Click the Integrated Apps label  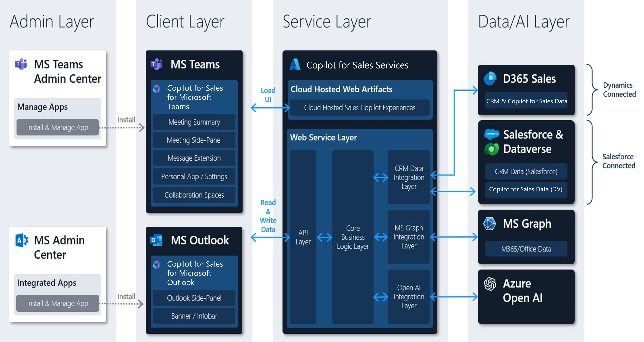[x=47, y=283]
